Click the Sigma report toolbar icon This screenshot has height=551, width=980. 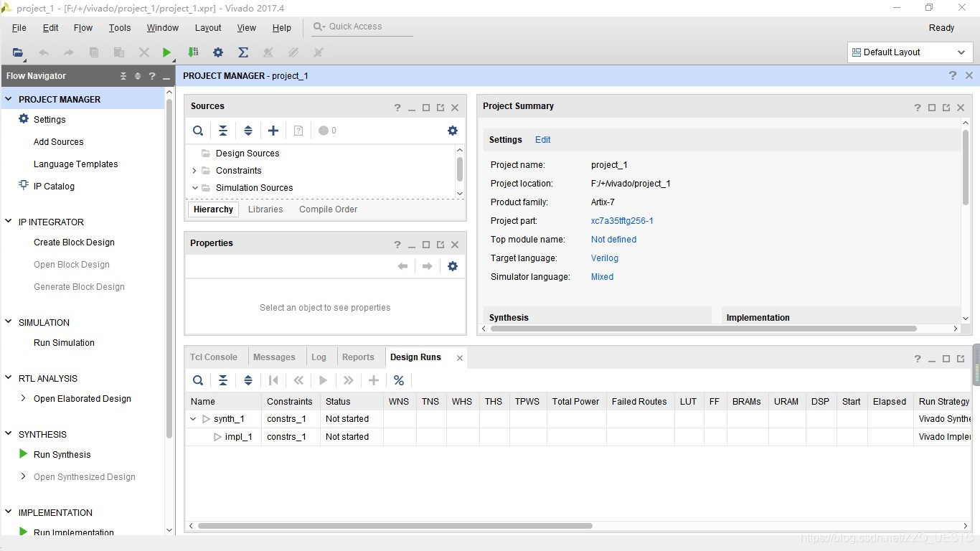[x=243, y=52]
